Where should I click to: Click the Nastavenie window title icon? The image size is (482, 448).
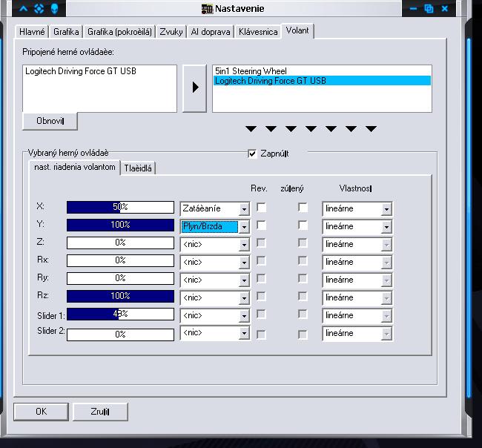pyautogui.click(x=207, y=9)
